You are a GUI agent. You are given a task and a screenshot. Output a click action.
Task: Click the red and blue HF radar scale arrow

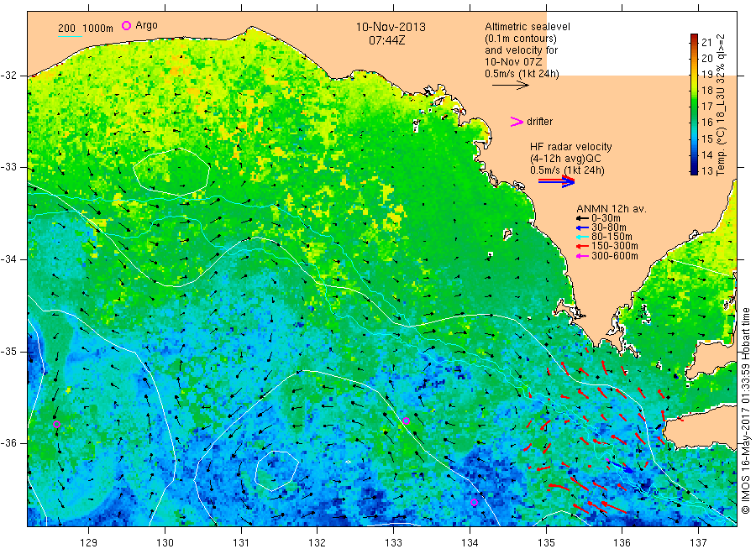557,181
